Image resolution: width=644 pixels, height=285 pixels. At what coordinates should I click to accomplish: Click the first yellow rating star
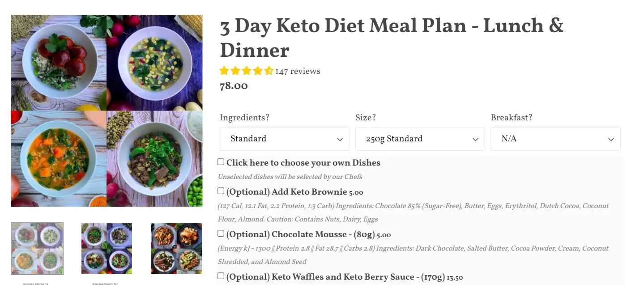coord(224,71)
